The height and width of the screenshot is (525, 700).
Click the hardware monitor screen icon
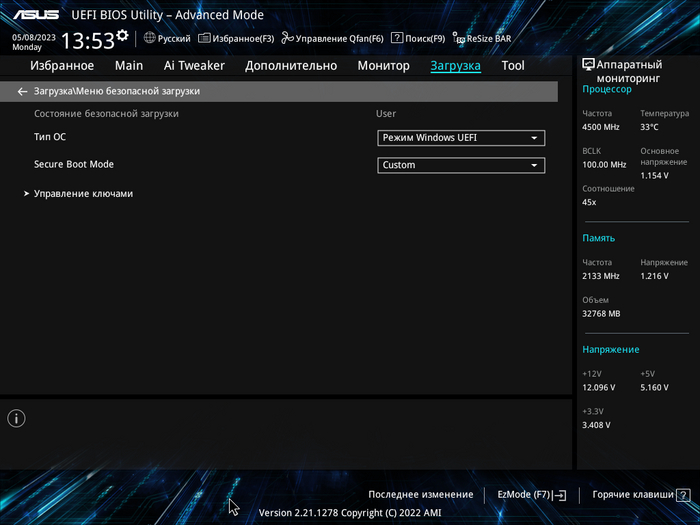(588, 65)
